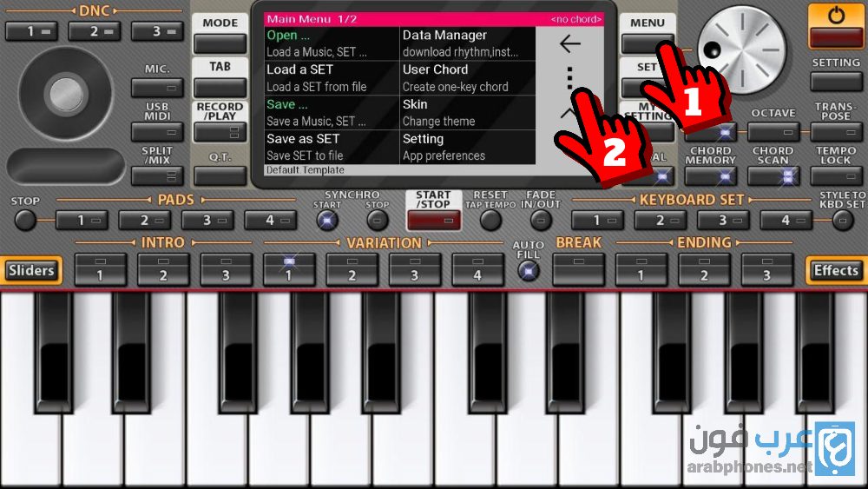Trigger PADS button 4
Image resolution: width=868 pixels, height=489 pixels.
click(x=271, y=221)
